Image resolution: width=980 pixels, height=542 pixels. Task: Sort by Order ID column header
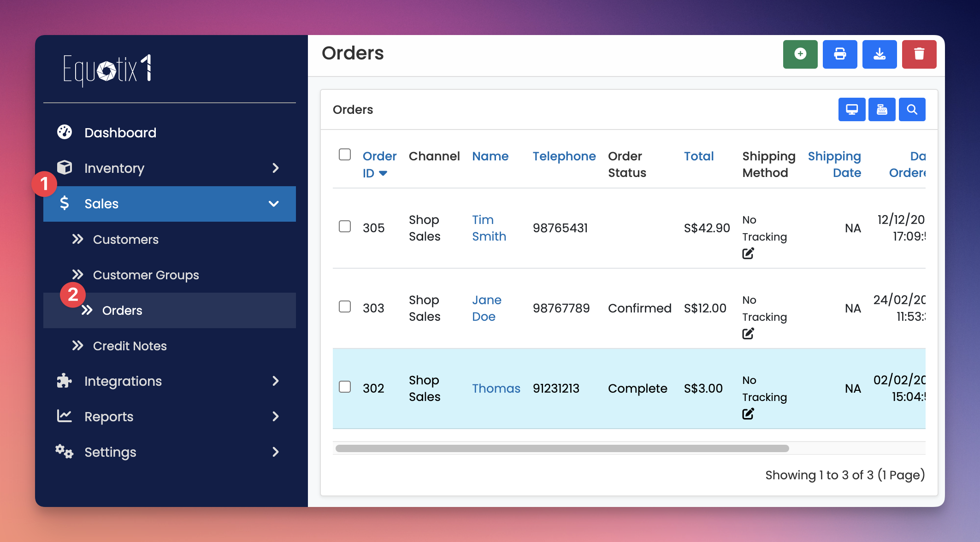(379, 164)
